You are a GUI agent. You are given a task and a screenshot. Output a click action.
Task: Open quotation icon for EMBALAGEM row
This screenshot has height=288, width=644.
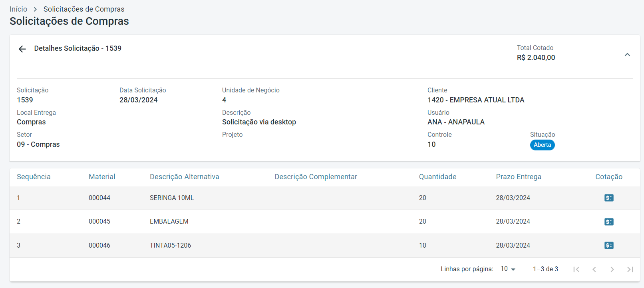point(609,222)
